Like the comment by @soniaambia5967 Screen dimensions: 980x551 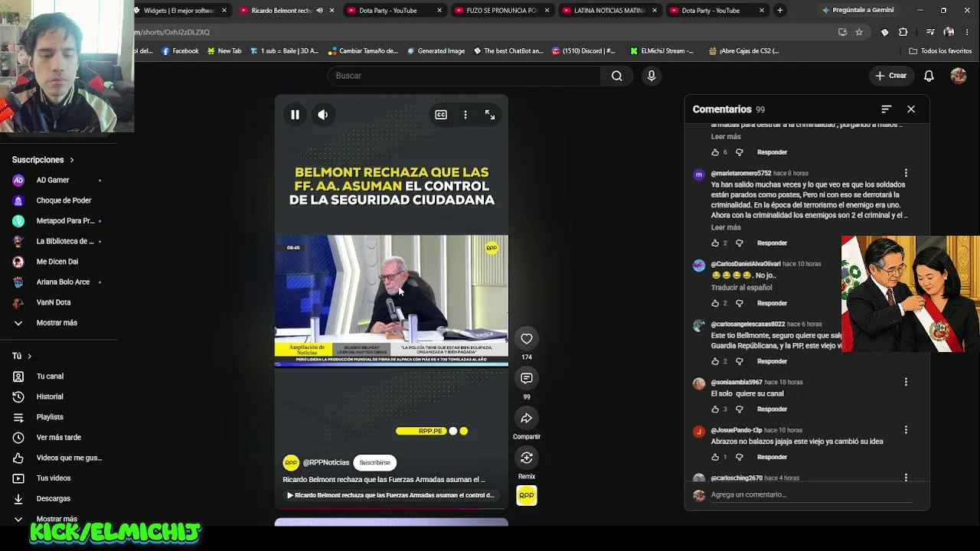(715, 409)
